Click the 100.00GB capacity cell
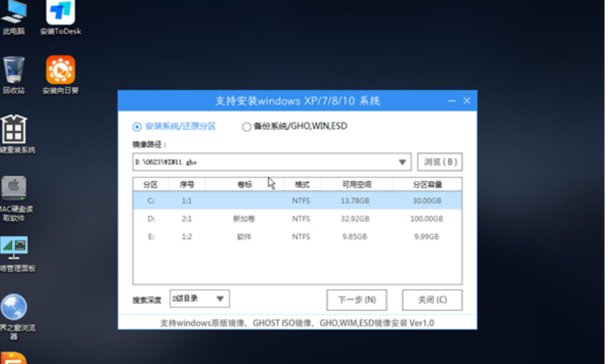Image resolution: width=608 pixels, height=364 pixels. click(x=426, y=219)
